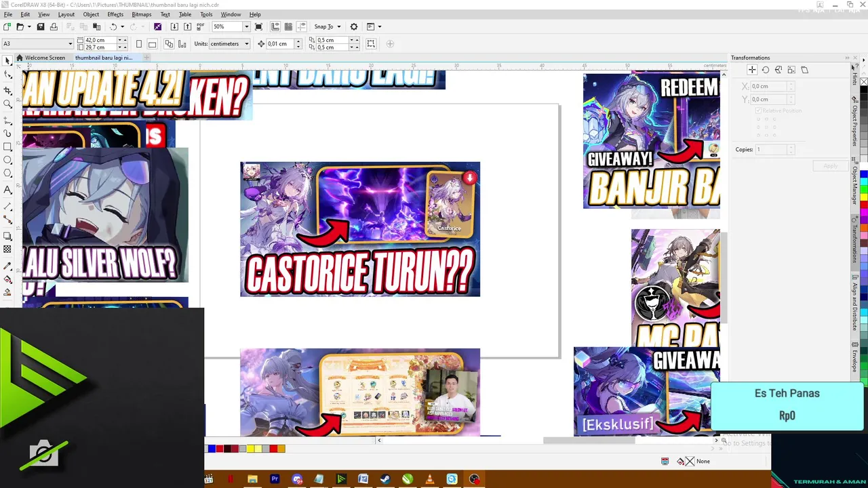The image size is (868, 488).
Task: Click the Copies input field
Action: tap(771, 149)
